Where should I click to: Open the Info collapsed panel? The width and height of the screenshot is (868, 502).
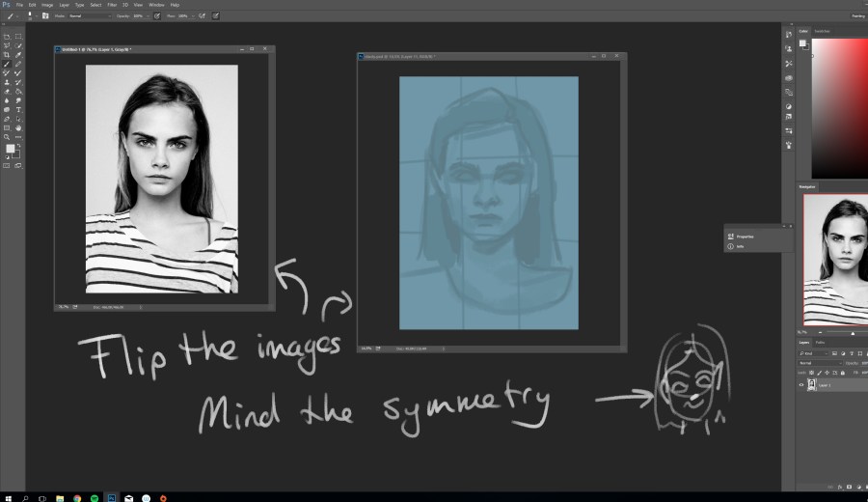coord(741,246)
